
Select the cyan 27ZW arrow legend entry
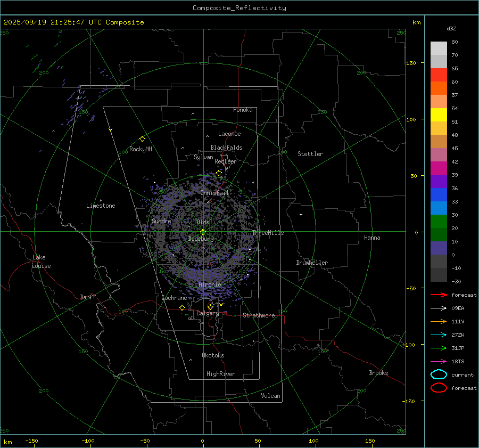(x=439, y=335)
